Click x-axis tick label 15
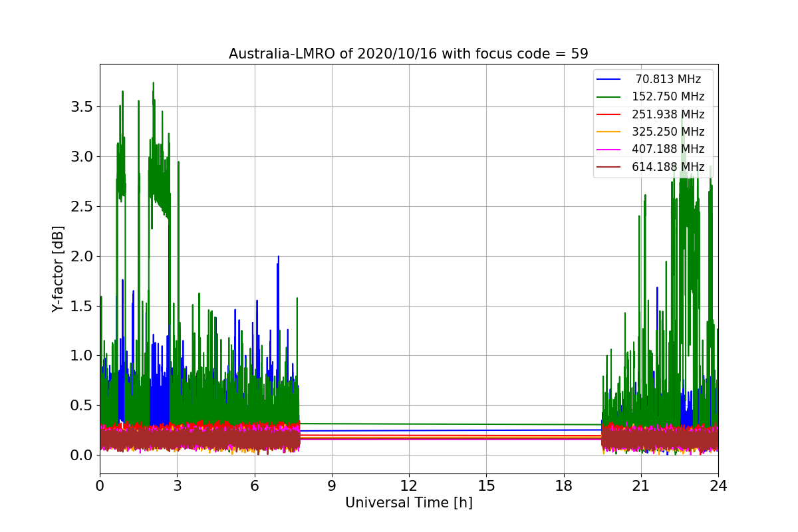 coord(486,486)
